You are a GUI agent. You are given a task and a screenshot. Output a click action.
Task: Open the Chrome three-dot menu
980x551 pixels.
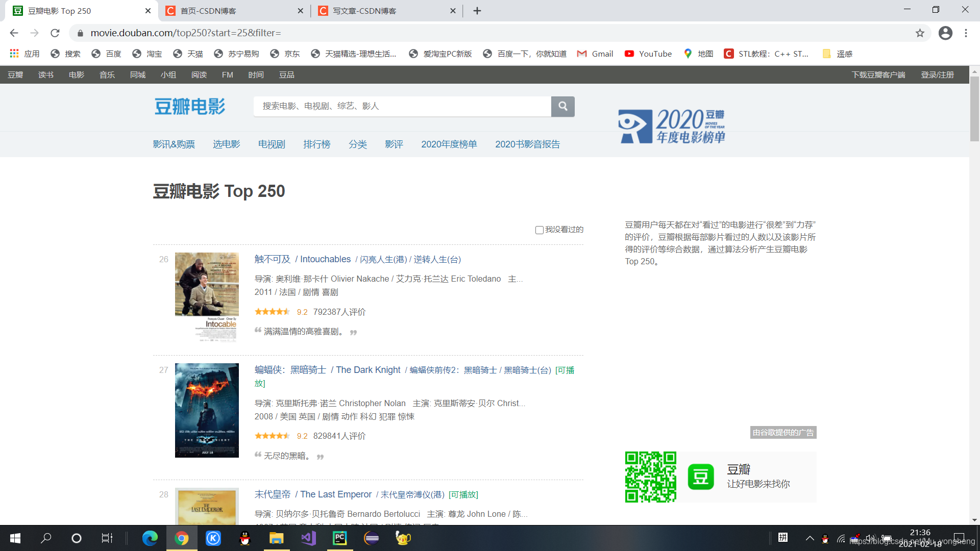point(966,33)
